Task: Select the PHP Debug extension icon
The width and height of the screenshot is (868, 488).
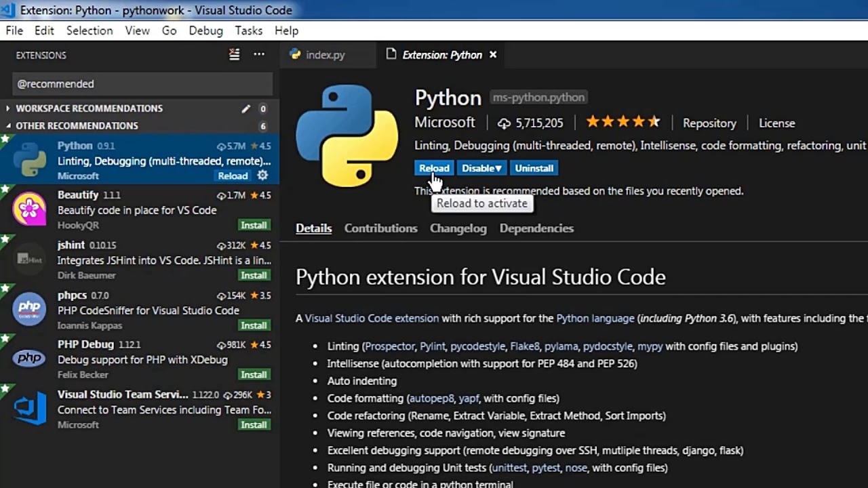Action: tap(29, 359)
